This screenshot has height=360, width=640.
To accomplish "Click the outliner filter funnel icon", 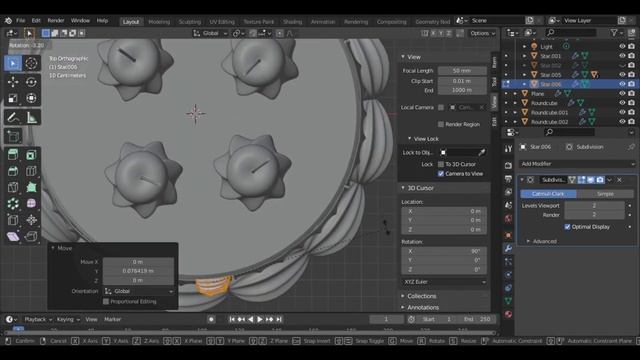I will pos(614,33).
